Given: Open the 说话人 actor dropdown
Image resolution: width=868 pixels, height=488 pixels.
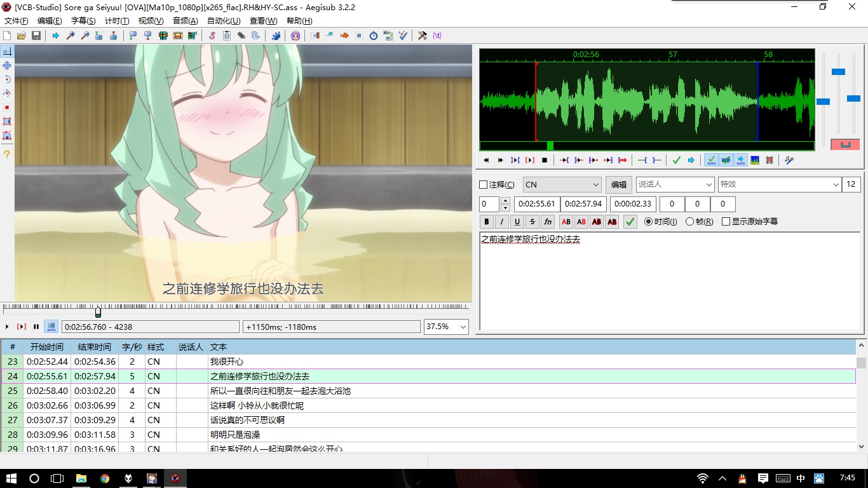Looking at the screenshot, I should pyautogui.click(x=675, y=185).
